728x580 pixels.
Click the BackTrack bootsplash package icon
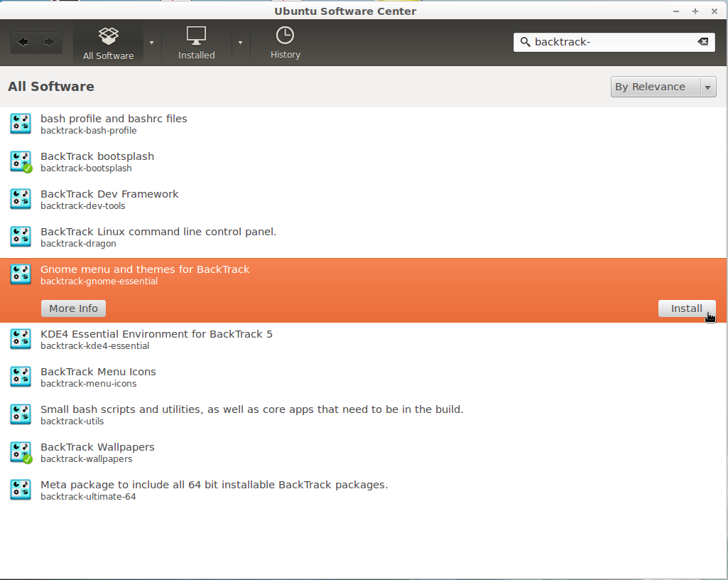tap(20, 161)
